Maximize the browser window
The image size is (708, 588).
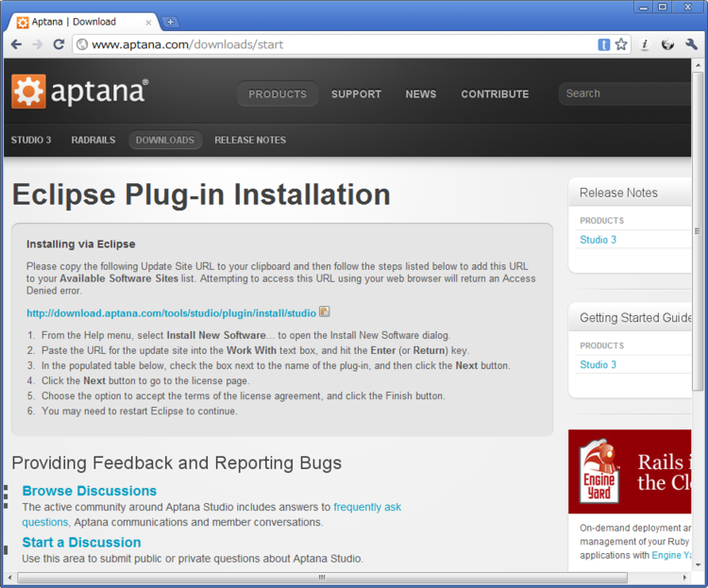(663, 7)
